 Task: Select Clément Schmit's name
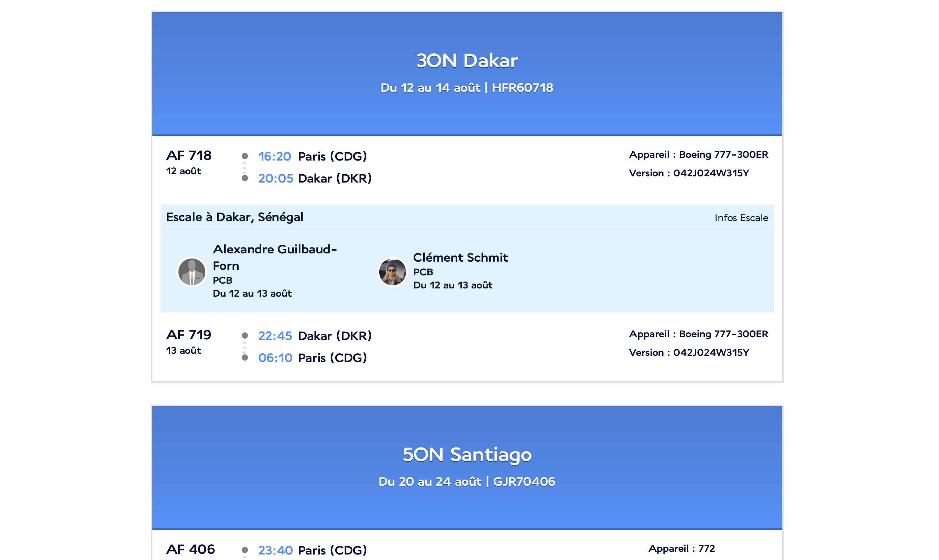pos(461,257)
